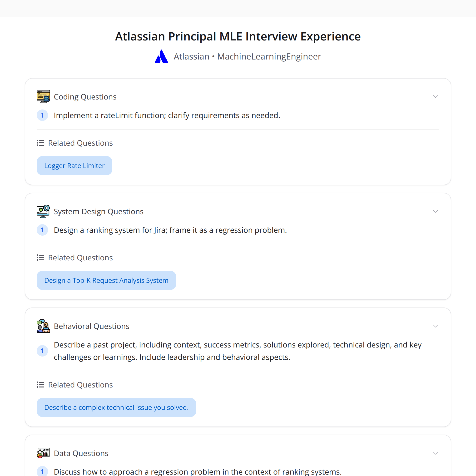Click the page title Atlassian Principal MLE Interview Experience
Screen dimensions: 476x476
(238, 36)
